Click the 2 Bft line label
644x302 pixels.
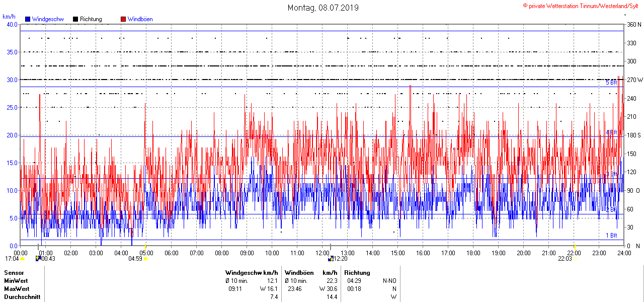(x=611, y=209)
